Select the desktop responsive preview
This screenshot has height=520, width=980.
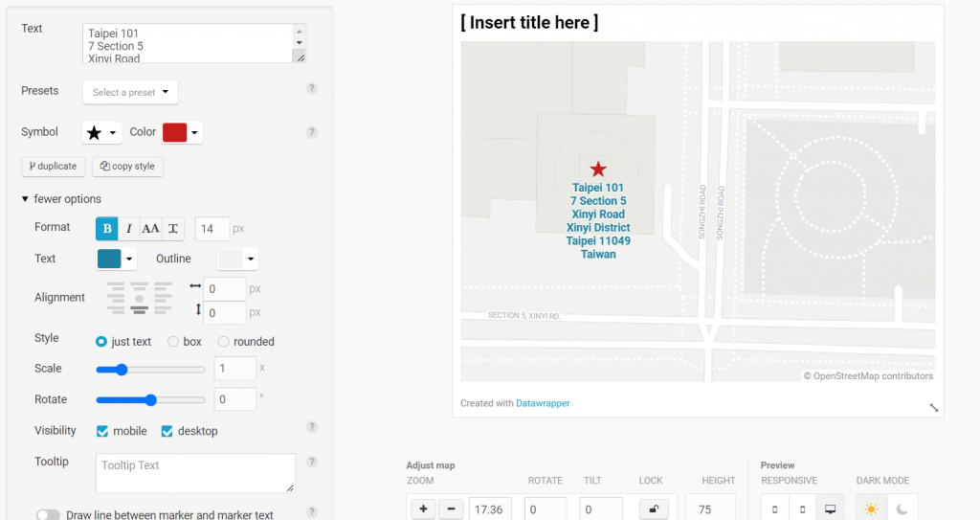coord(830,509)
